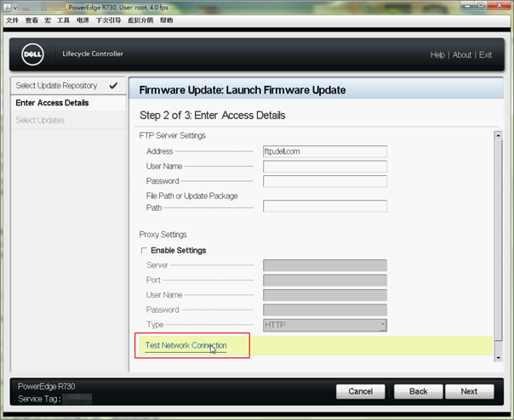The image size is (514, 420).
Task: Open the 下次引导 menu
Action: (x=108, y=20)
